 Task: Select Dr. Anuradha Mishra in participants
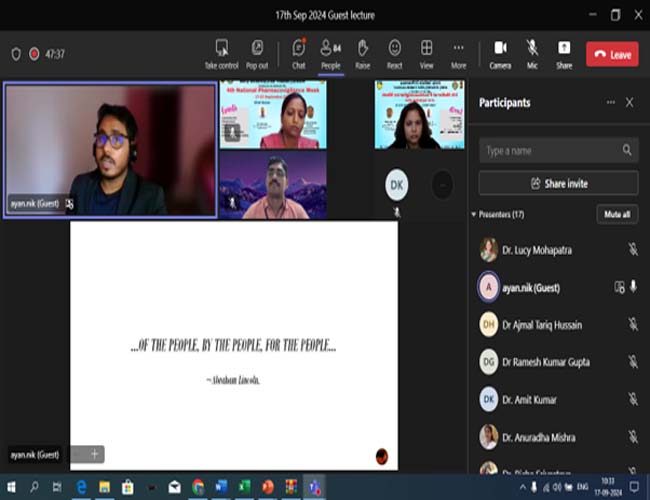click(558, 437)
